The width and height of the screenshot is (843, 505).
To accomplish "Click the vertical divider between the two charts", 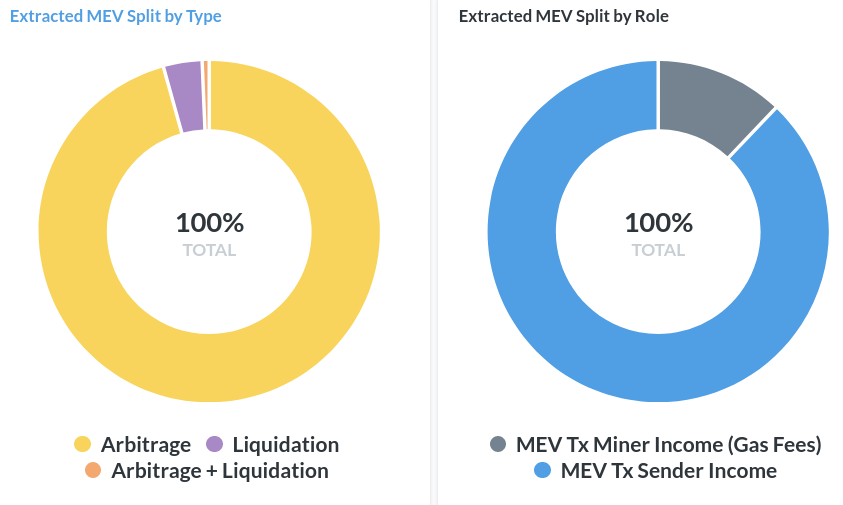I will (431, 250).
